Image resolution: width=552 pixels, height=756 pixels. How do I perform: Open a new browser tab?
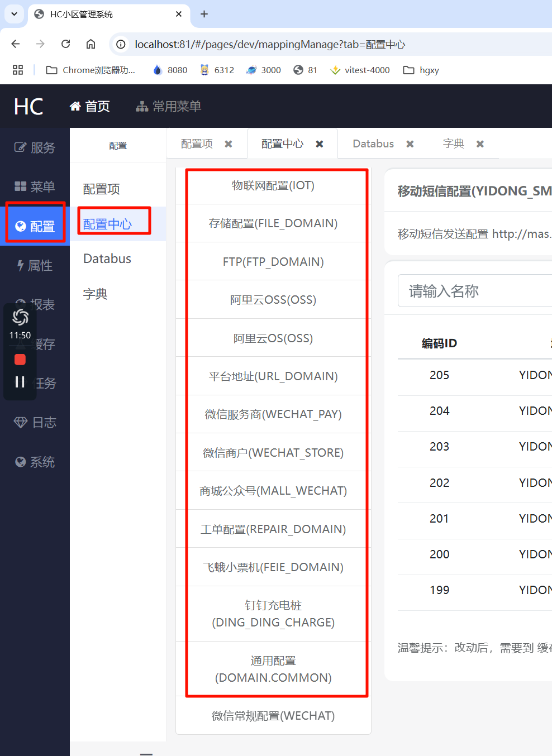pyautogui.click(x=204, y=14)
